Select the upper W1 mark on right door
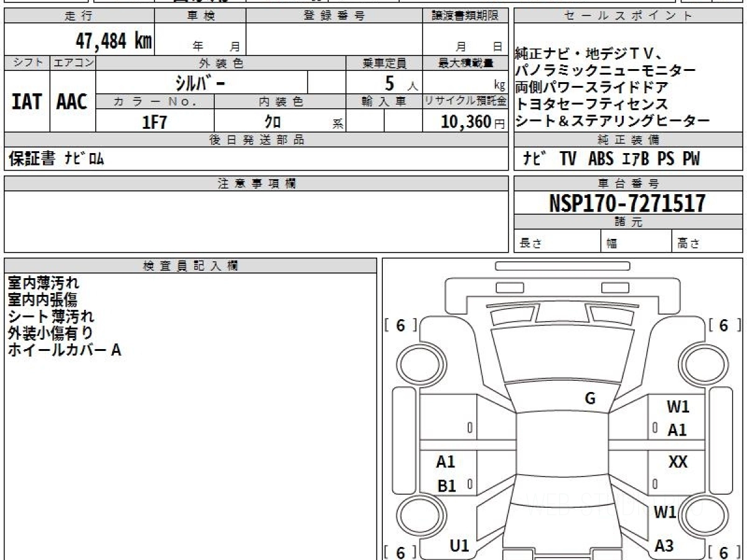Image resolution: width=747 pixels, height=560 pixels. (x=678, y=408)
